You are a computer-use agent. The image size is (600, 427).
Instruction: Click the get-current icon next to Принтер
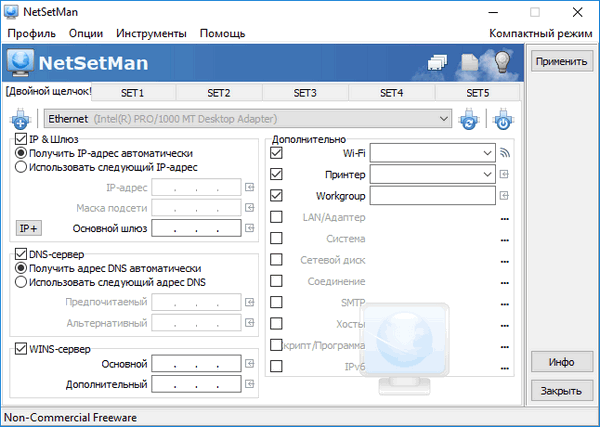click(504, 174)
